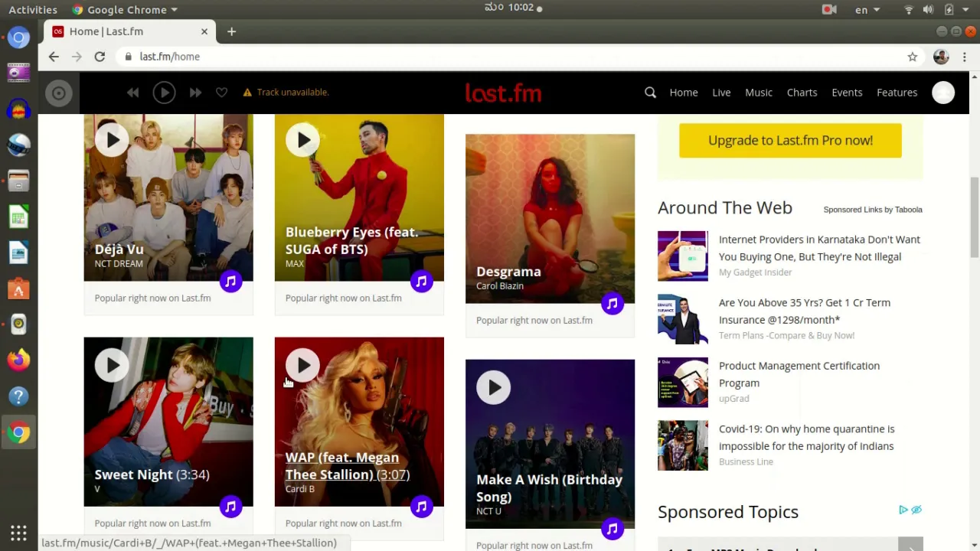Click the AdChoices icon by Sponsored Topics
This screenshot has width=980, height=551.
tap(903, 510)
